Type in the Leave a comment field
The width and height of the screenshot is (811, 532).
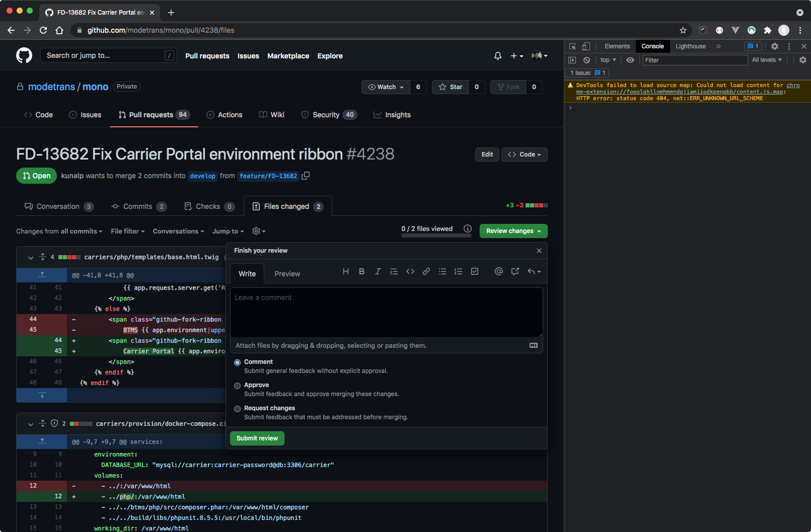pyautogui.click(x=386, y=312)
